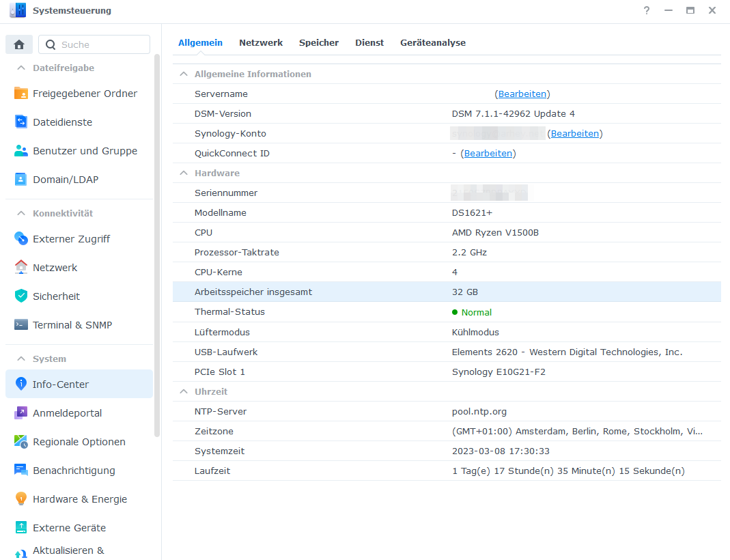
Task: Select the Domain/LDAP icon
Action: coord(21,179)
